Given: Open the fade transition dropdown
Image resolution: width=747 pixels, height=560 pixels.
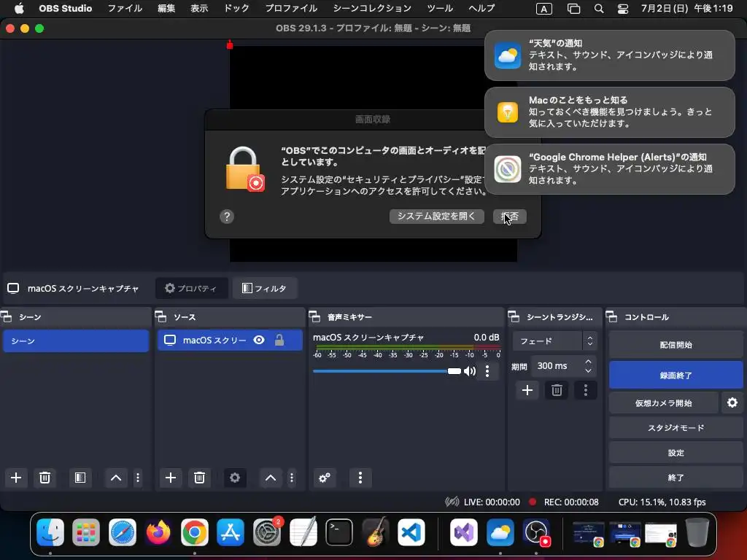Looking at the screenshot, I should click(554, 341).
